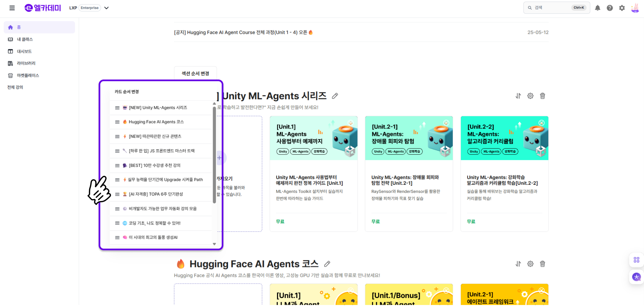This screenshot has width=644, height=306.
Task: Delete the Unity ML-Agents section trash icon
Action: coord(542,96)
